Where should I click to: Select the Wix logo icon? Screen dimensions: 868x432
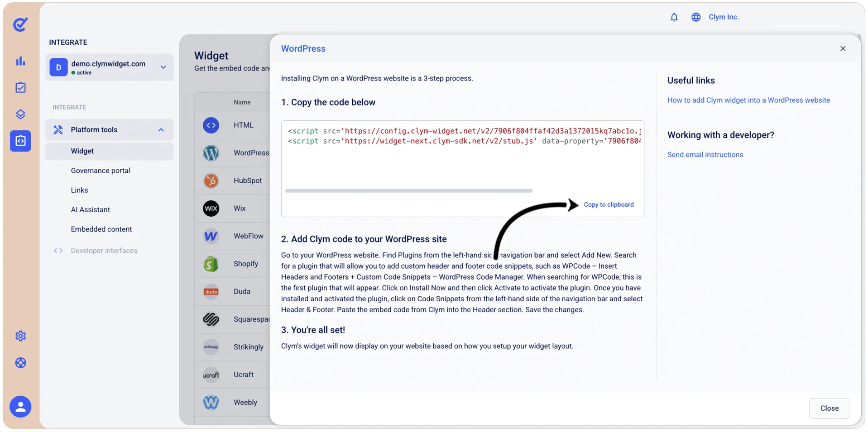tap(211, 208)
